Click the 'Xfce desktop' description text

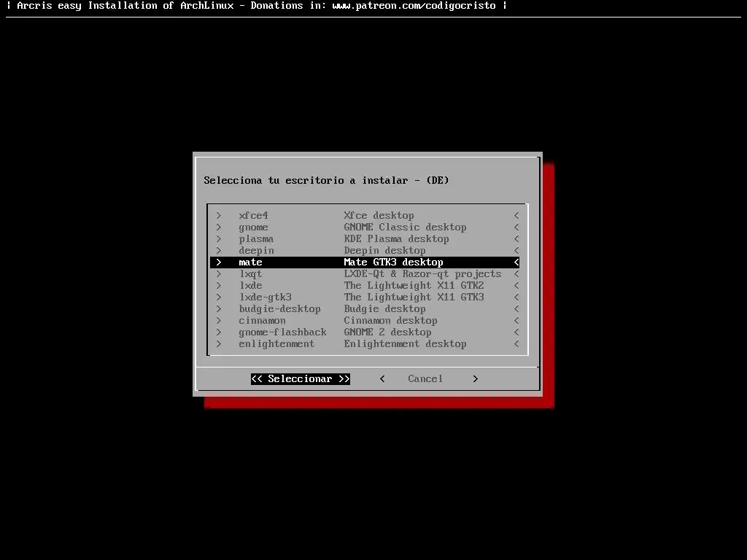click(379, 216)
